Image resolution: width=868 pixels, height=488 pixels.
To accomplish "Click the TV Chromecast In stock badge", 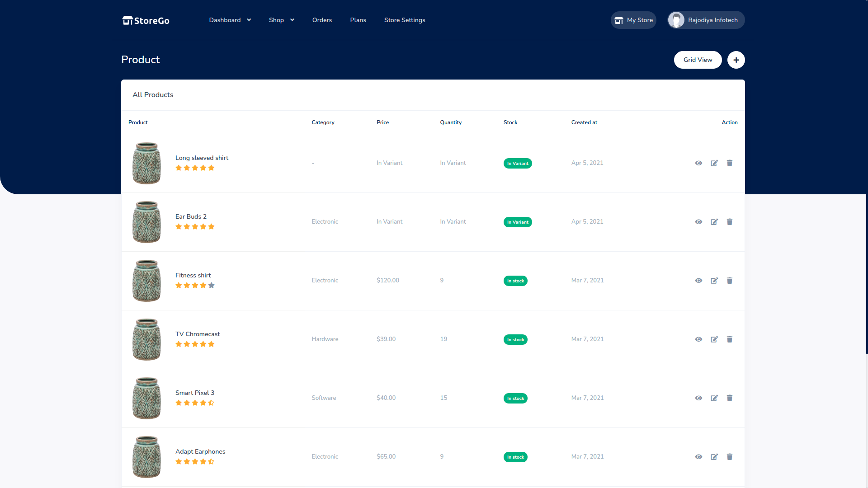I will tap(515, 339).
